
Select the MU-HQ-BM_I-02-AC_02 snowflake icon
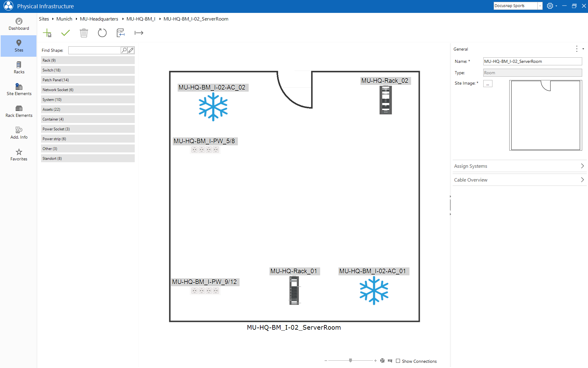coord(213,107)
